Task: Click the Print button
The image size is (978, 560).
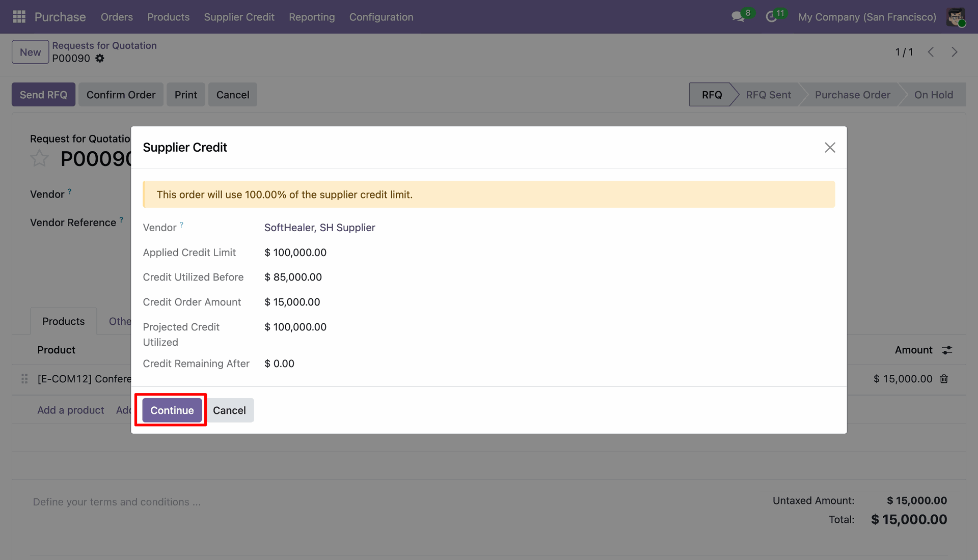Action: pyautogui.click(x=185, y=95)
